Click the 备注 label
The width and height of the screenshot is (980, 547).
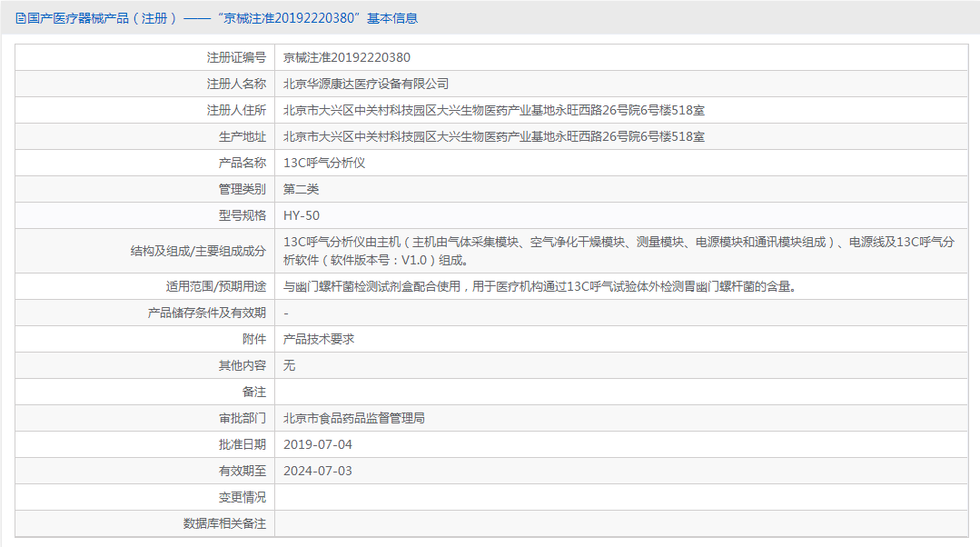click(254, 392)
